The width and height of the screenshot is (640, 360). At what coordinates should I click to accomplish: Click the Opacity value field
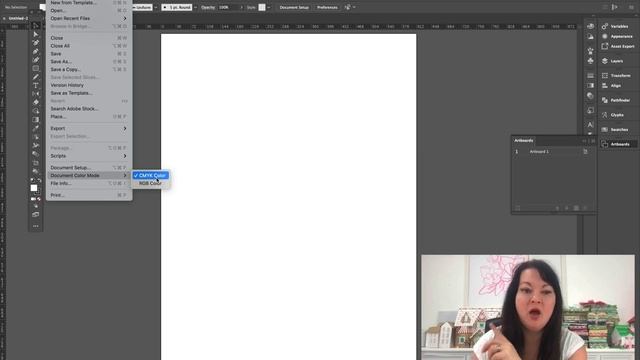point(228,7)
